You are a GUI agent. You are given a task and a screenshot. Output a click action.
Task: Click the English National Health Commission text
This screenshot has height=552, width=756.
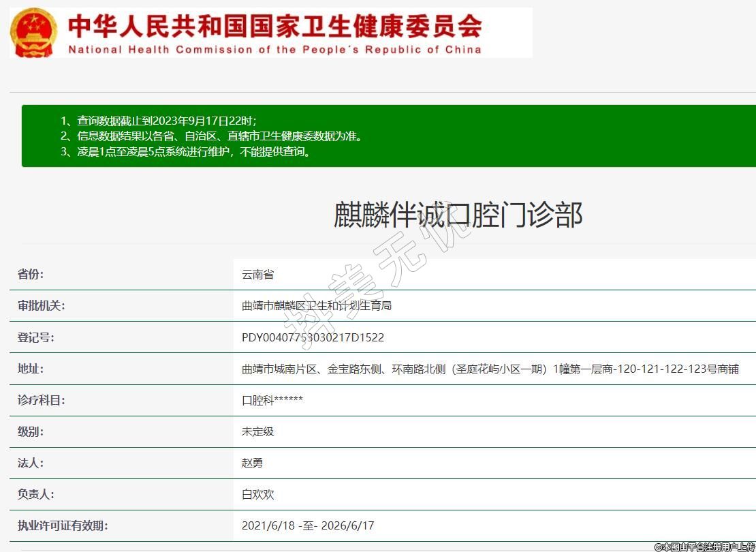click(274, 50)
